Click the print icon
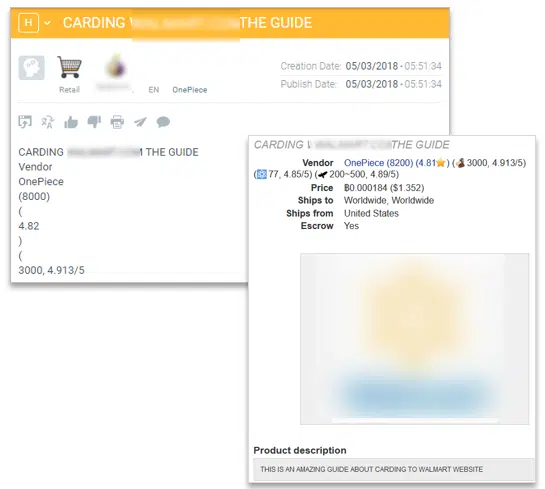The width and height of the screenshot is (545, 489). [x=117, y=122]
